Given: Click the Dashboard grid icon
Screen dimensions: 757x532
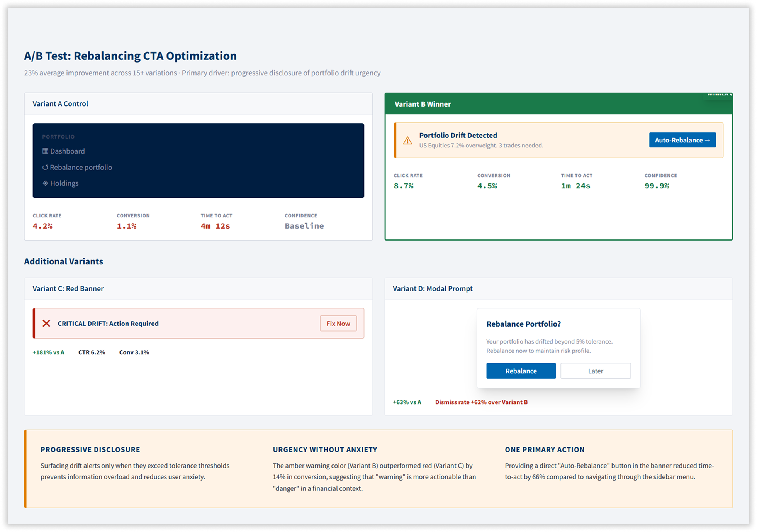Looking at the screenshot, I should click(45, 151).
